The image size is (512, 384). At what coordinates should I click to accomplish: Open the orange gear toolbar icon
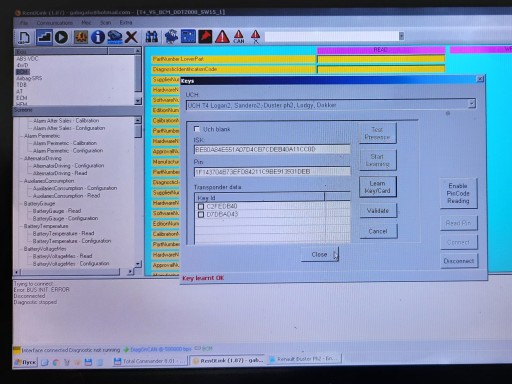(81, 37)
